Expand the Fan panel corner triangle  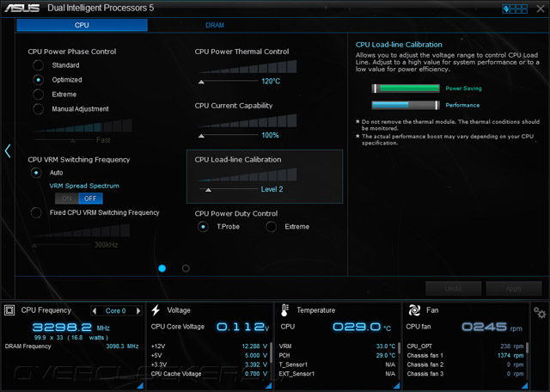(525, 385)
